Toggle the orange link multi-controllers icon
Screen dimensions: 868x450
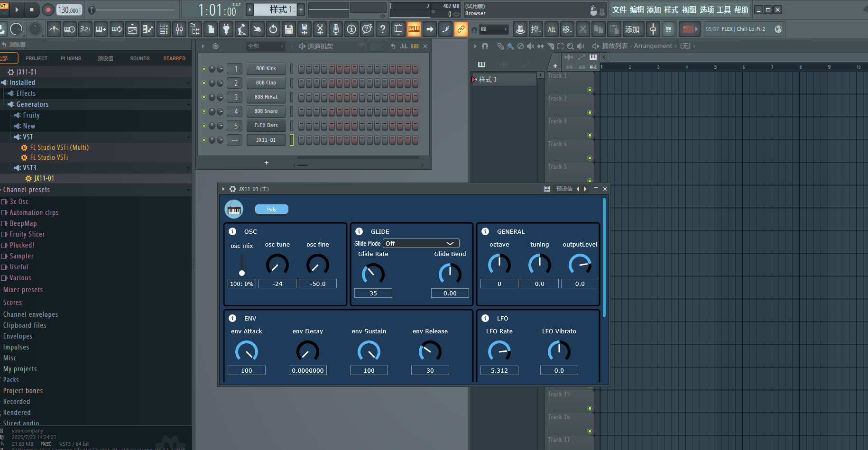coord(461,29)
